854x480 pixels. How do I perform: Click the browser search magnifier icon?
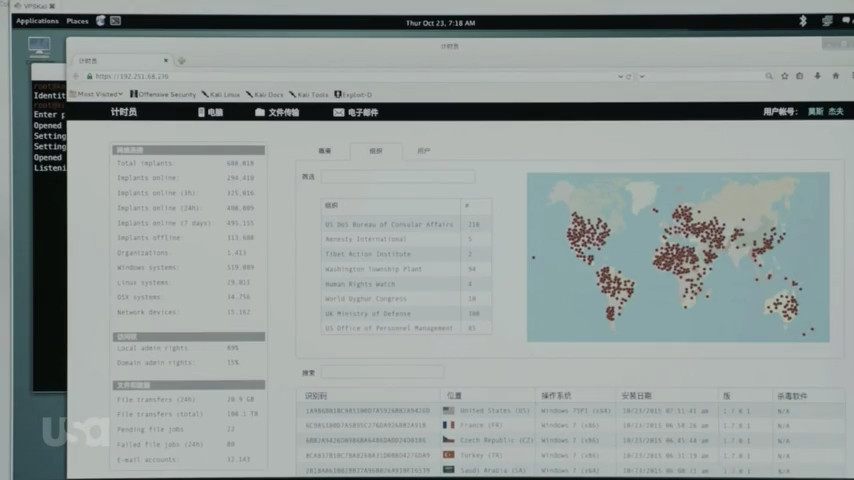point(768,76)
